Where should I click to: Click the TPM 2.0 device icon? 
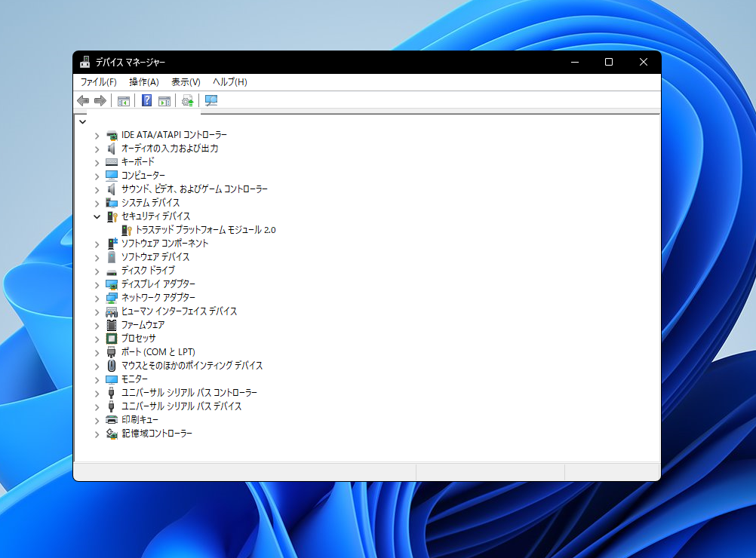click(x=126, y=230)
